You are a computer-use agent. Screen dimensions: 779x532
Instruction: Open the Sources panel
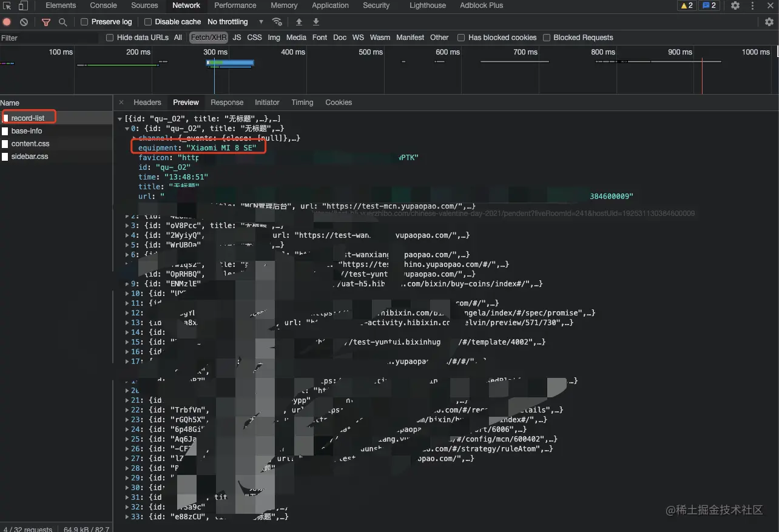pyautogui.click(x=144, y=5)
